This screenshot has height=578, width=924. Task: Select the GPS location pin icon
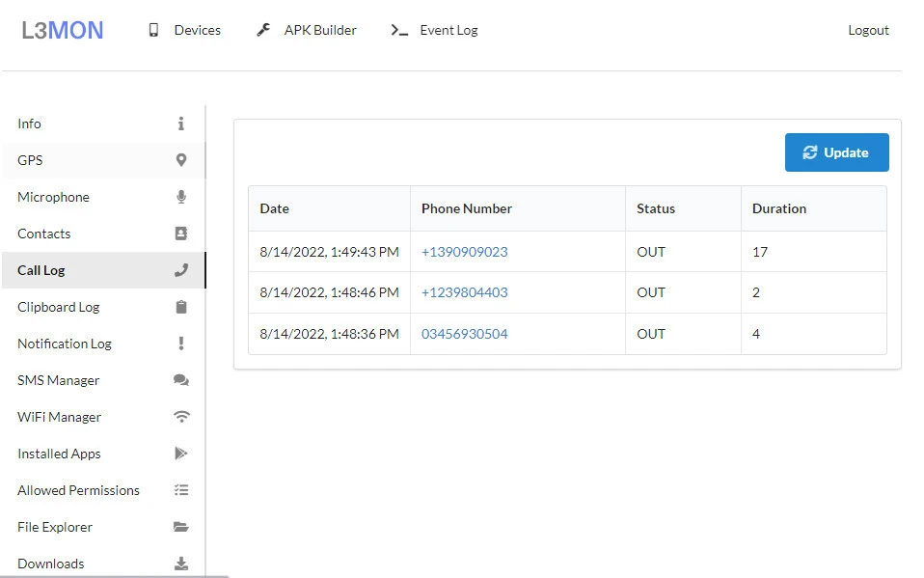coord(180,160)
